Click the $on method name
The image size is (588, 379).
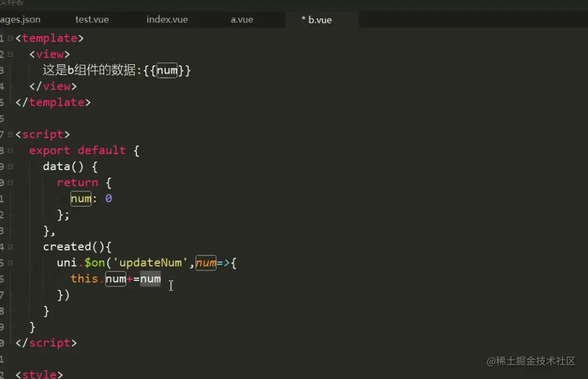click(95, 263)
